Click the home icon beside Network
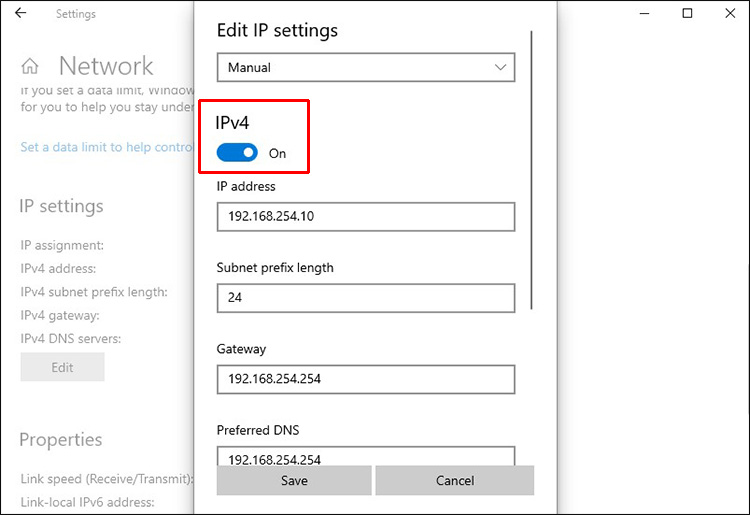The width and height of the screenshot is (750, 515). (30, 67)
